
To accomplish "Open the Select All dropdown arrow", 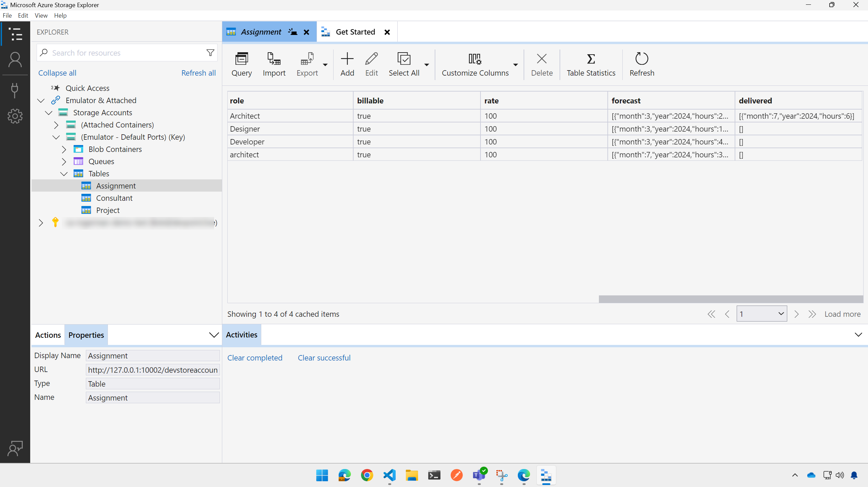I will point(427,65).
